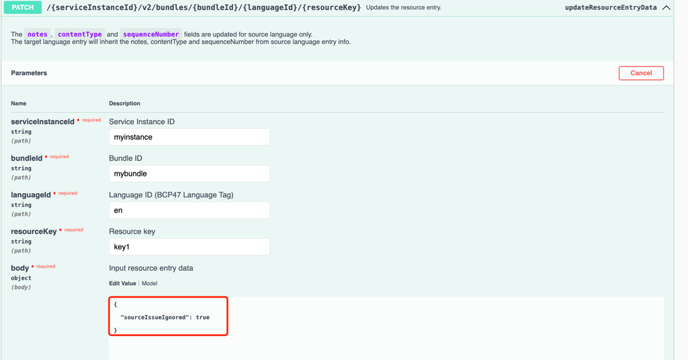Screen dimensions: 688x360
Task: Click the sourceIssueIgnored true JSON line
Action: point(165,317)
